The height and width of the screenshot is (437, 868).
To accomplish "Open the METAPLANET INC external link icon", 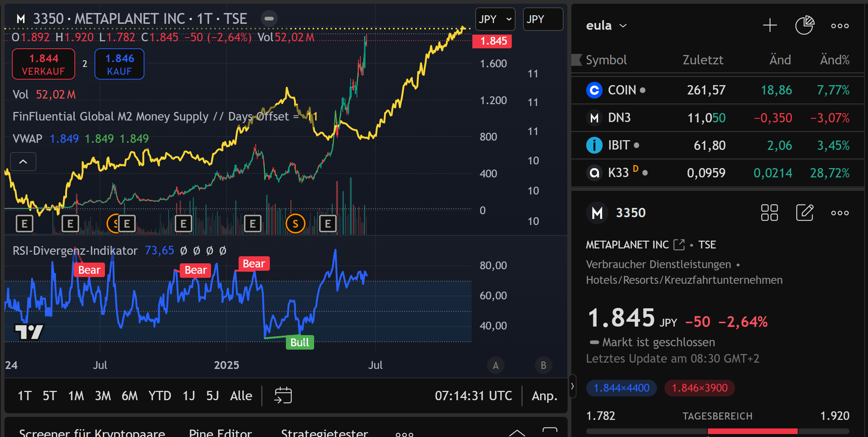I will (x=679, y=245).
